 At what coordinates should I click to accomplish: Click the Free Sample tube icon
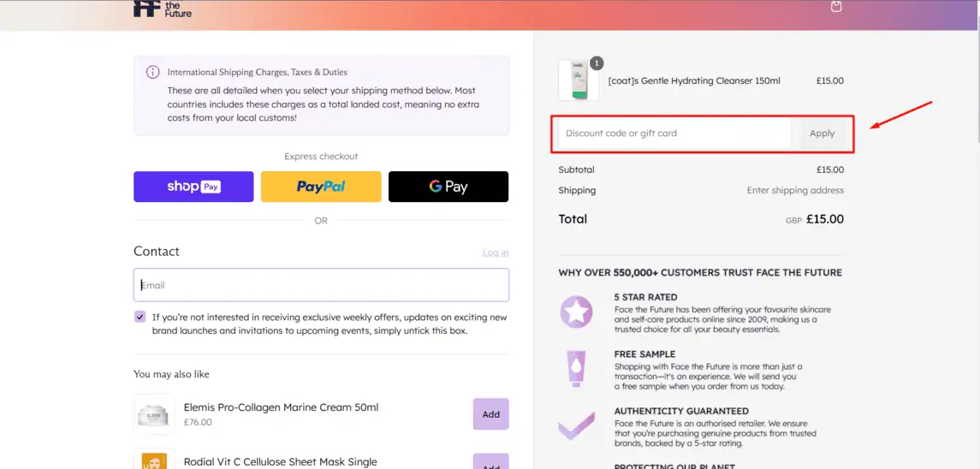point(576,369)
